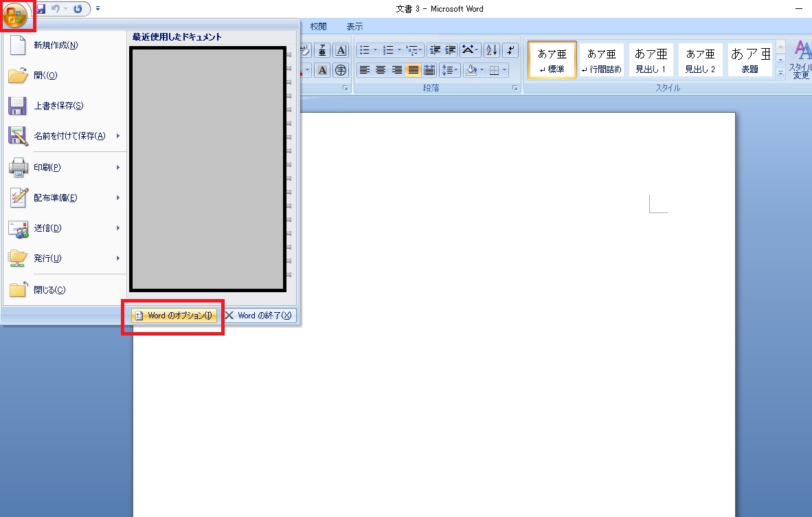This screenshot has height=517, width=812.
Task: Choose 名前を付けて保存(A) menu entry
Action: click(x=65, y=135)
